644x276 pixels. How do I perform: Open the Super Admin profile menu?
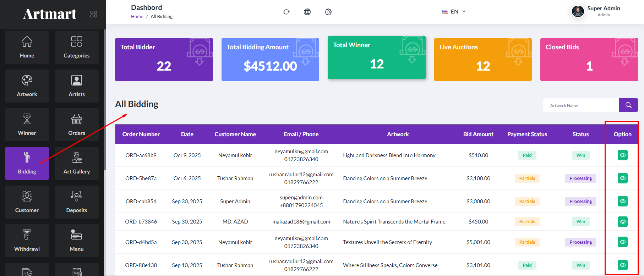[596, 11]
